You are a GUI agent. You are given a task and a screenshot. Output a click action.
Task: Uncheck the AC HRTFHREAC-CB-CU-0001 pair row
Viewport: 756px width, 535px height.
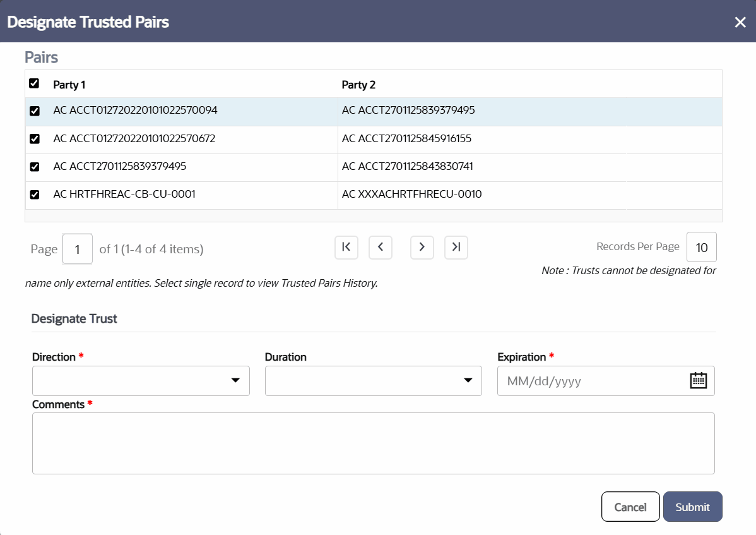tap(35, 195)
